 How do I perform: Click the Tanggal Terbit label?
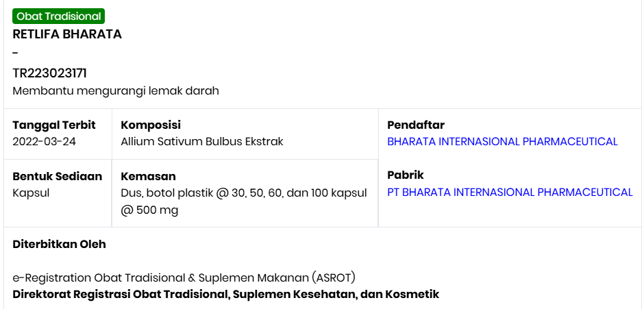tap(54, 125)
